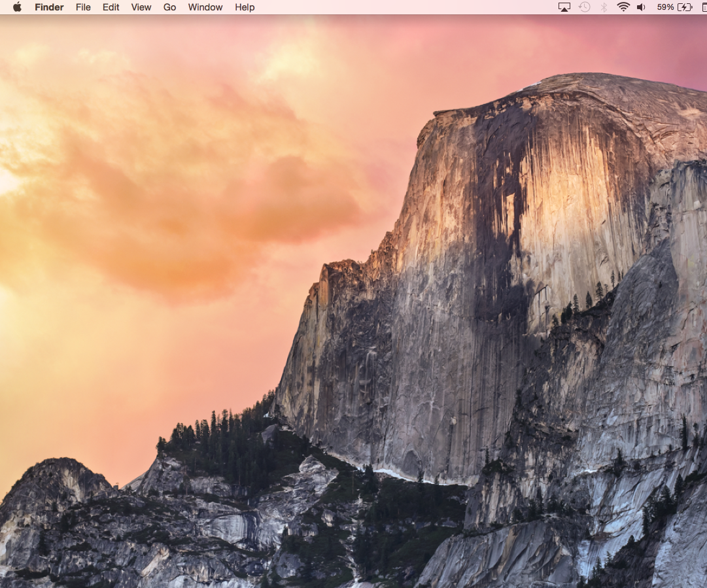Viewport: 707px width, 588px height.
Task: Click the Time Machine status icon
Action: [x=583, y=7]
